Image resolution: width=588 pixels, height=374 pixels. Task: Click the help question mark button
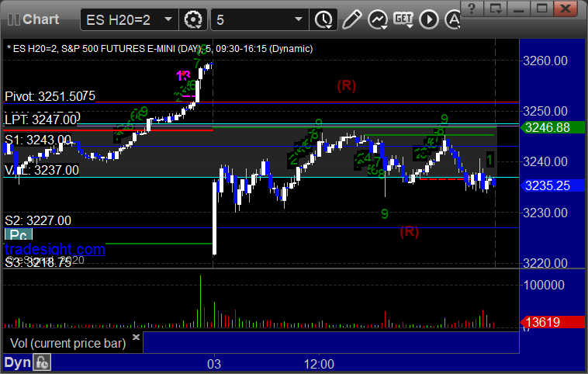[x=472, y=9]
